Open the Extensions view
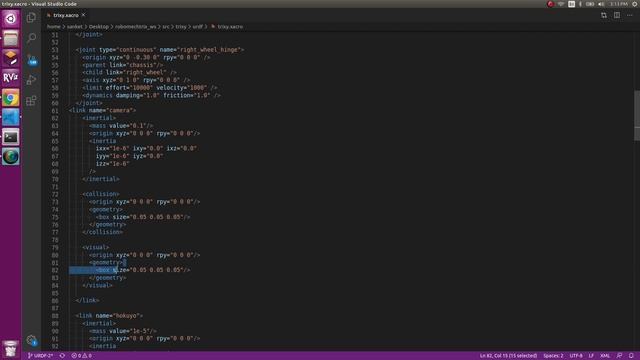The height and width of the screenshot is (360, 640). (x=31, y=100)
